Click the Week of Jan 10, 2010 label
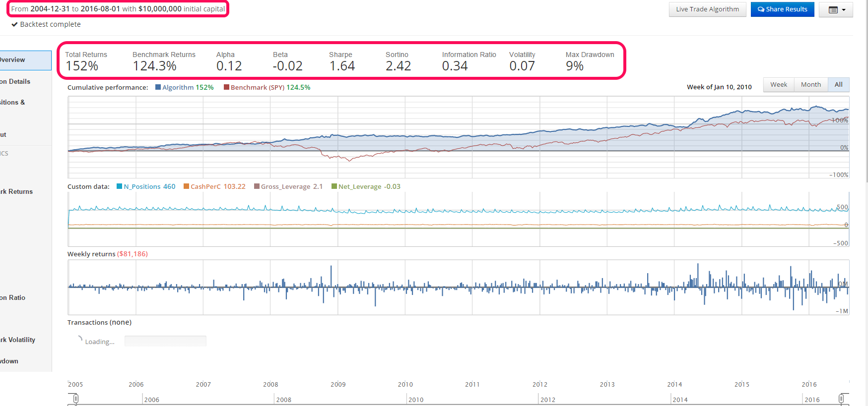Viewport: 868px width, 406px height. [719, 87]
